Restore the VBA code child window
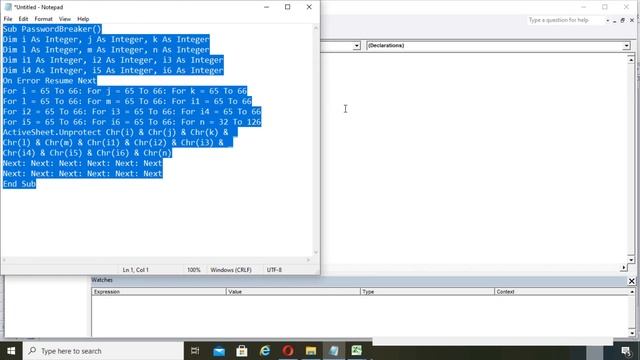 [622, 20]
